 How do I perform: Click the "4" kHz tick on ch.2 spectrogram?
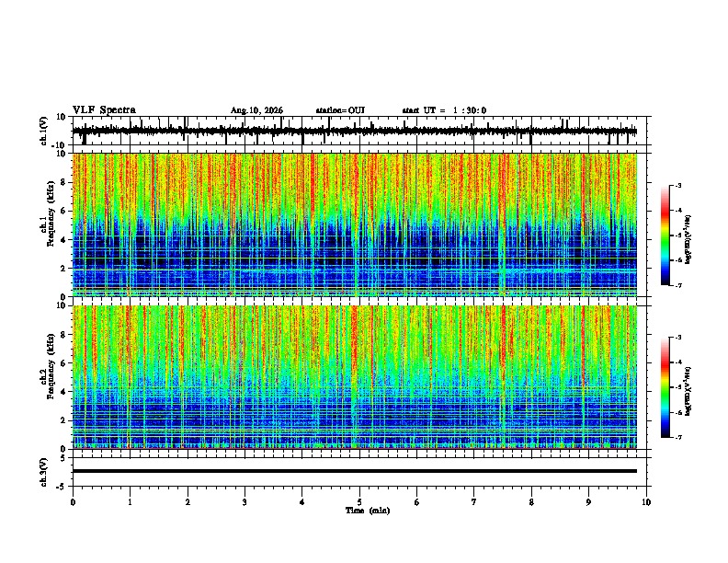pos(63,392)
